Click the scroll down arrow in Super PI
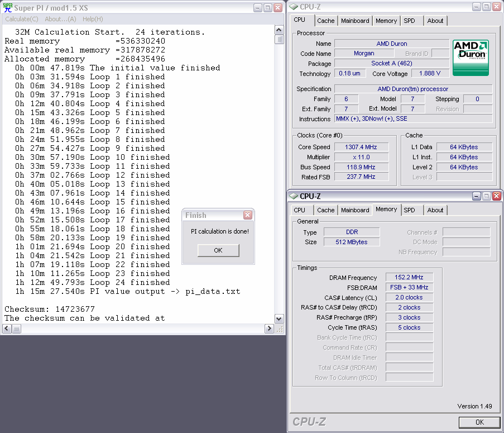Screen dimensions: 504x433 point(279,319)
